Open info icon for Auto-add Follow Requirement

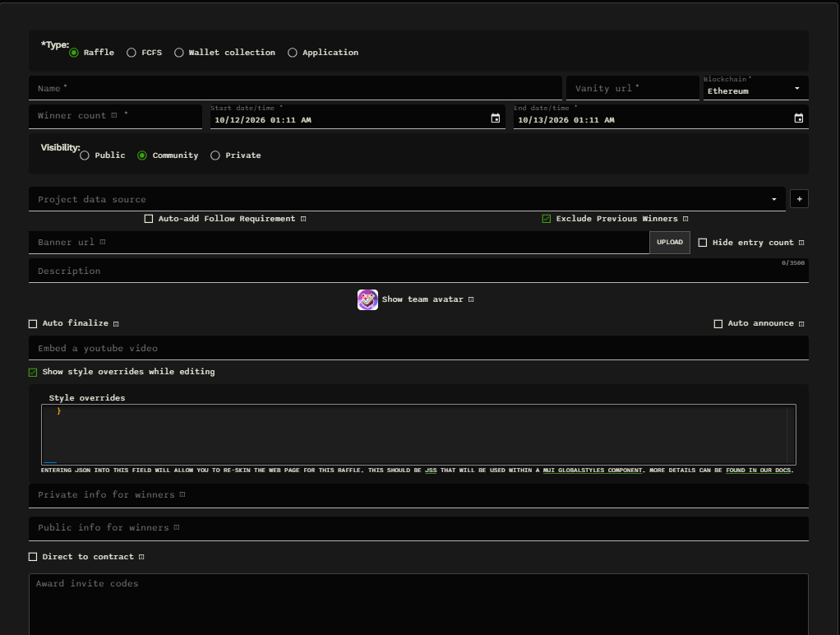303,219
